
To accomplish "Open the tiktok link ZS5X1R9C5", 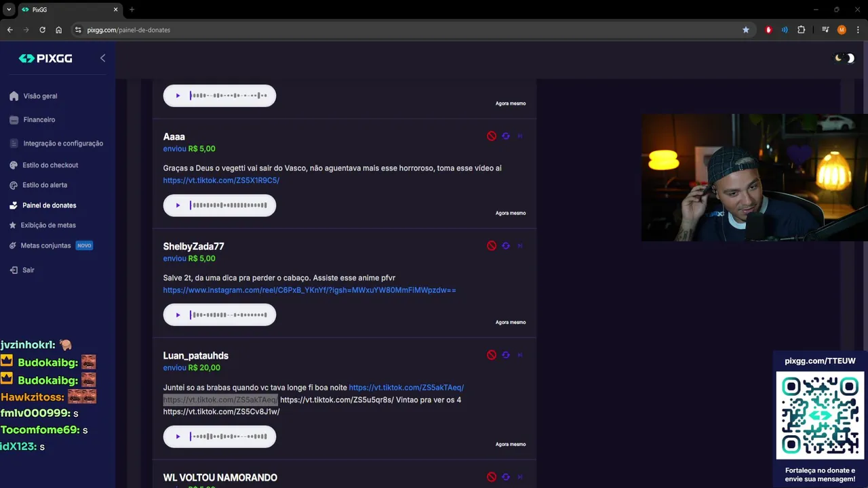I will tap(221, 180).
